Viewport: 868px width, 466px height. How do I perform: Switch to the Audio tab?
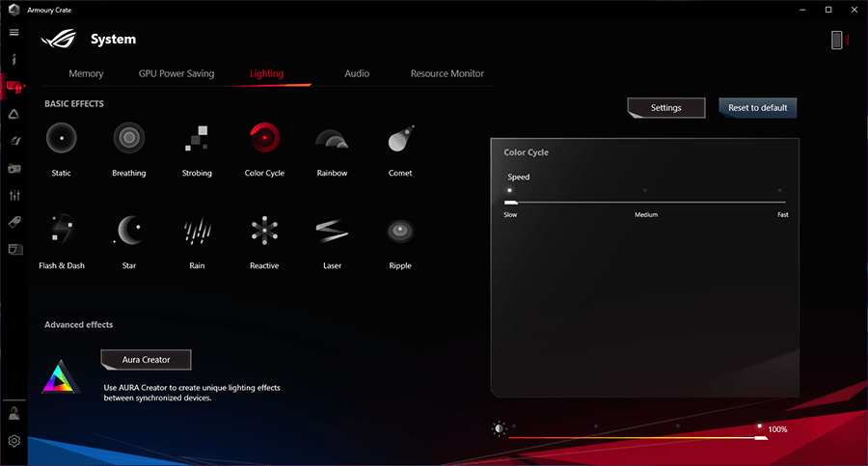[357, 73]
